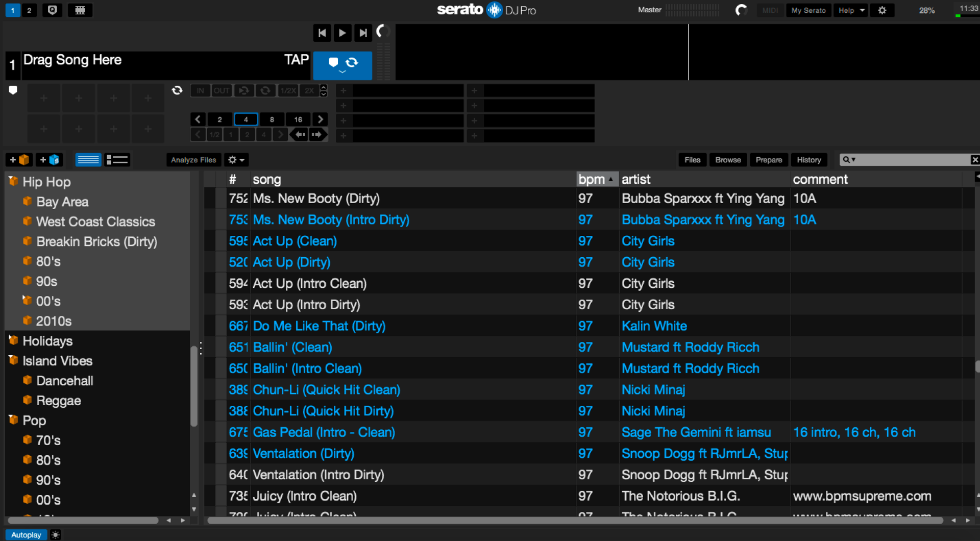This screenshot has height=541, width=980.
Task: Select the album art list view icon
Action: [x=117, y=160]
